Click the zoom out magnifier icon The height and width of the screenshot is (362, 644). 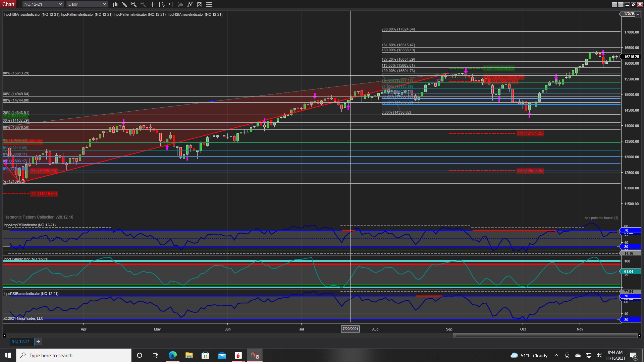tap(143, 4)
